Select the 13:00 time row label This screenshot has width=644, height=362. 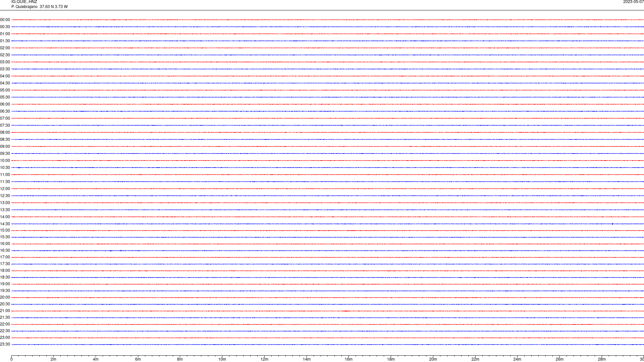click(x=5, y=203)
